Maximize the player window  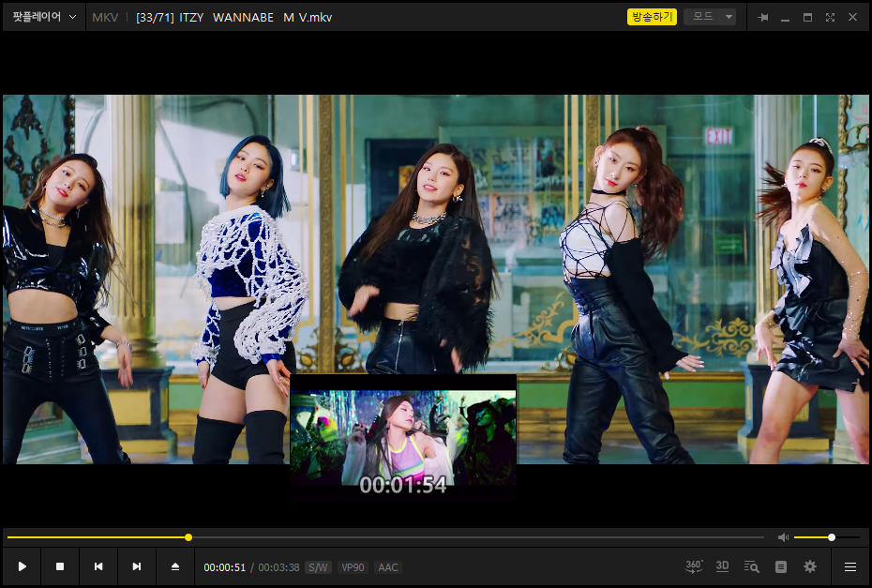tap(807, 17)
